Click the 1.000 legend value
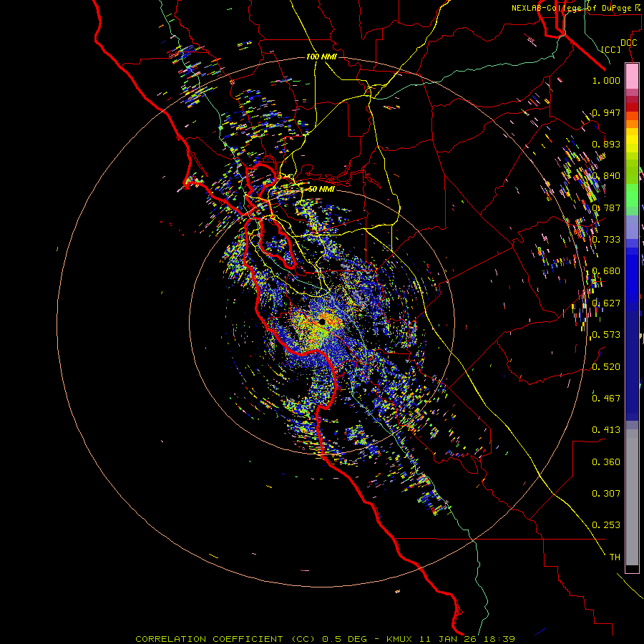Image resolution: width=644 pixels, height=644 pixels. (606, 80)
